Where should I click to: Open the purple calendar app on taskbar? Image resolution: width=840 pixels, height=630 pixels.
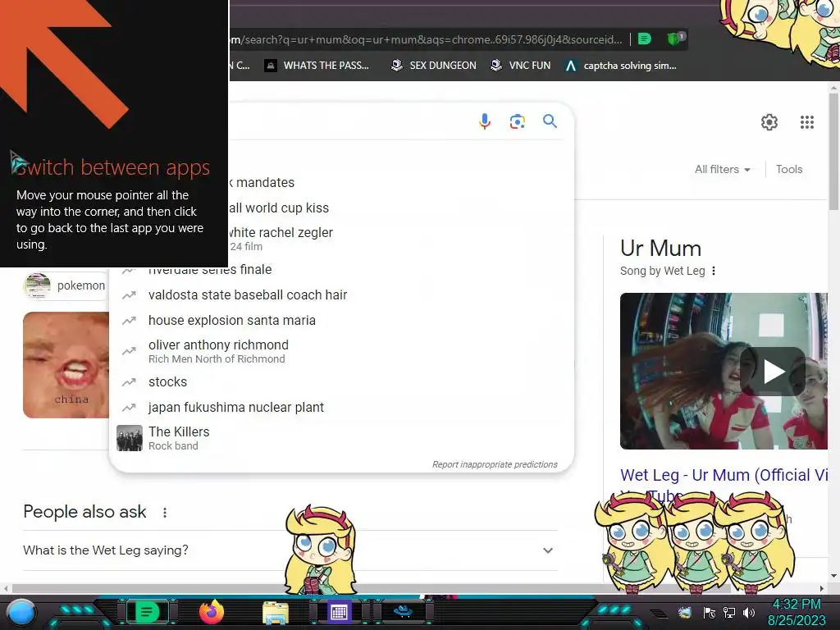pos(339,612)
